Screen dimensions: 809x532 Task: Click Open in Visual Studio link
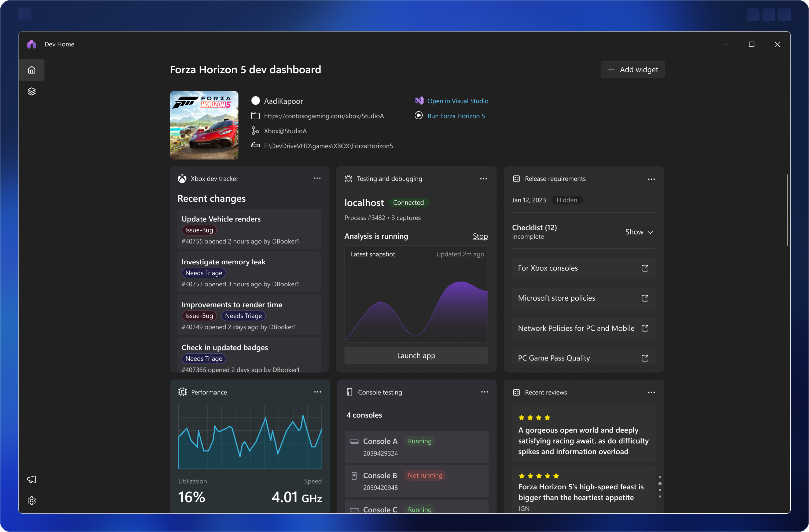(458, 101)
